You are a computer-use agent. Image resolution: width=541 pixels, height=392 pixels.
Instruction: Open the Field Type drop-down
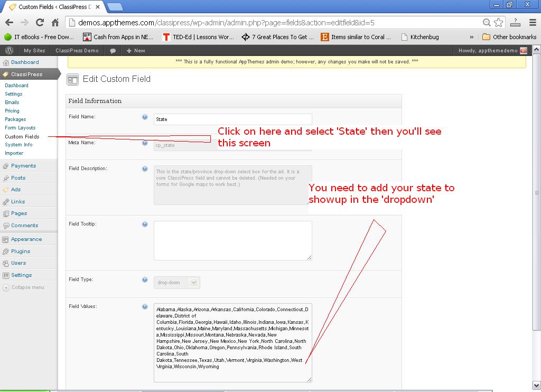[176, 283]
